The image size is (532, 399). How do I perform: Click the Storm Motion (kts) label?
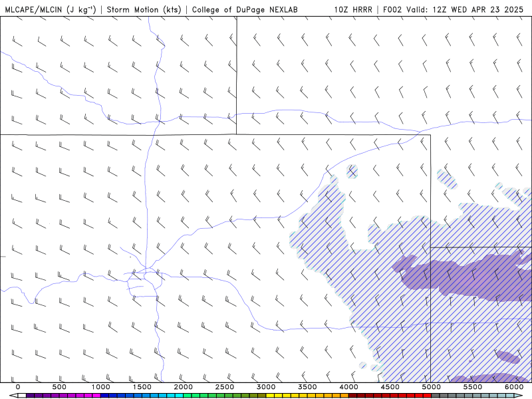(144, 9)
